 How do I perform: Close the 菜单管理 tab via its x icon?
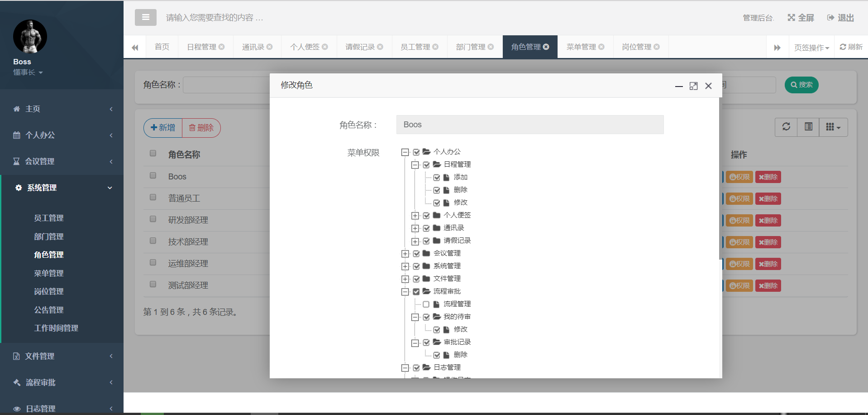point(601,47)
